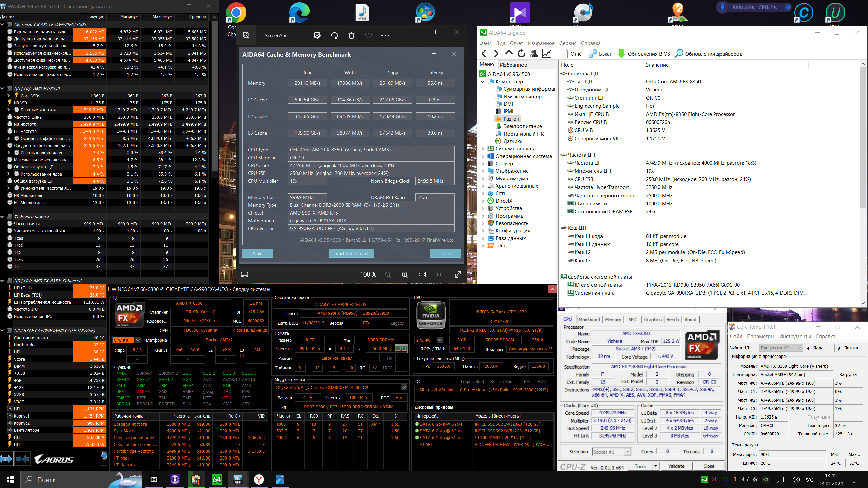Click the AIDA64 Refresh toolbar icon

(x=521, y=54)
